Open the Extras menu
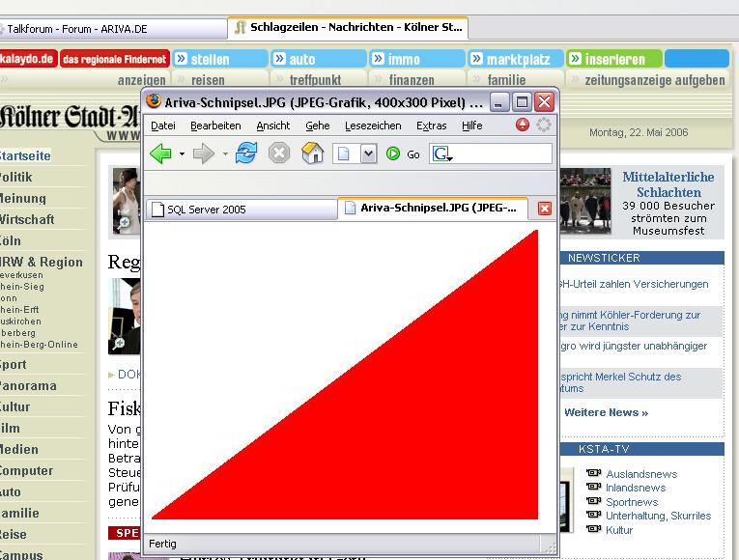This screenshot has width=739, height=560. (x=431, y=126)
